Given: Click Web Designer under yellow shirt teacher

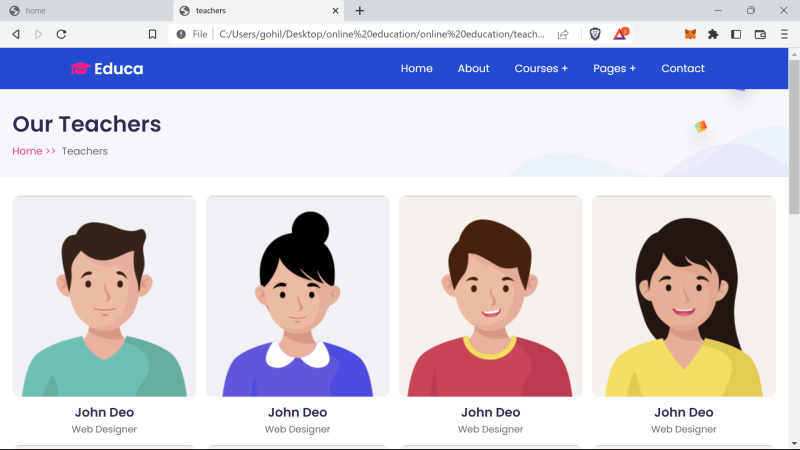Looking at the screenshot, I should 684,430.
